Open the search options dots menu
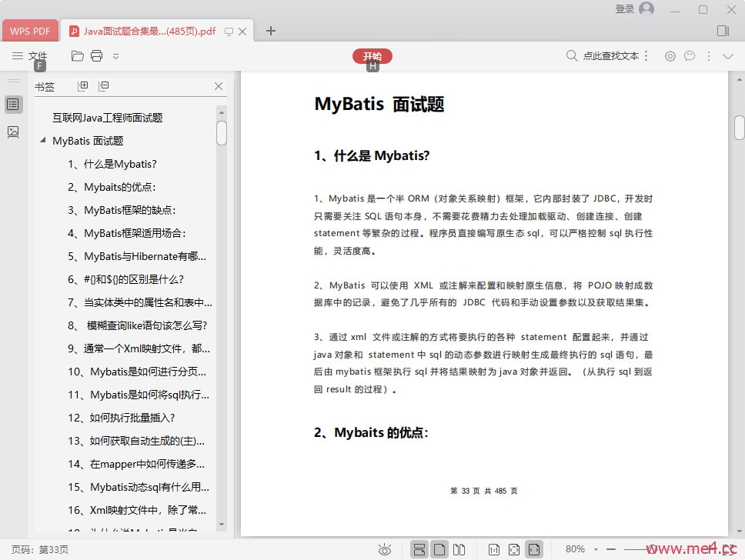Viewport: 745px width, 560px height. coord(646,56)
